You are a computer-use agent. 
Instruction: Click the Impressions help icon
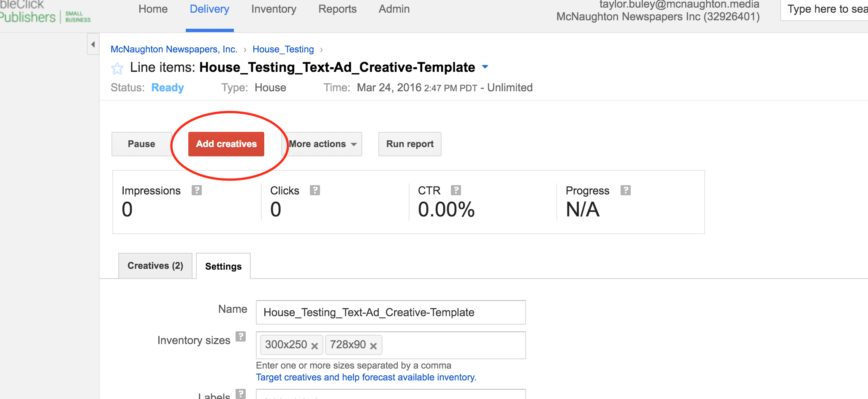coord(197,190)
